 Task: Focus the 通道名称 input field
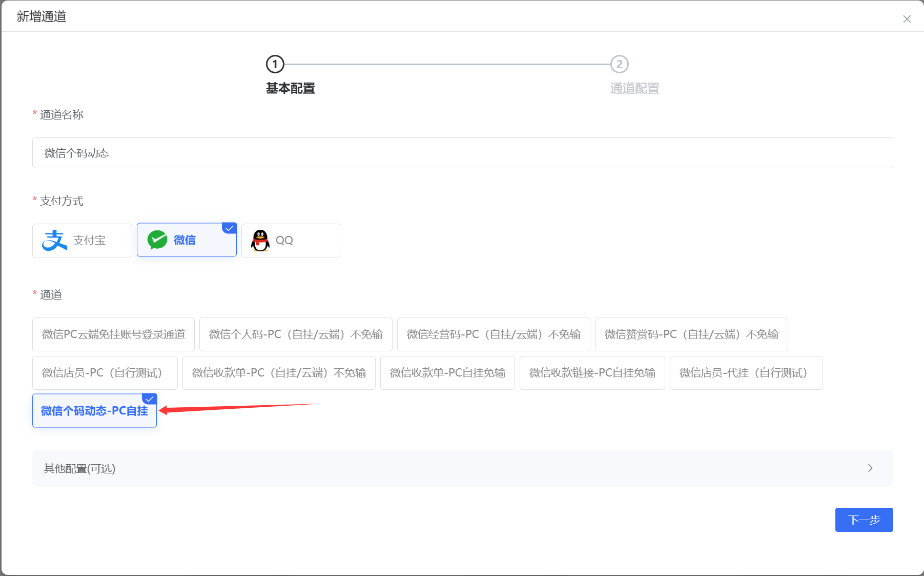coord(462,153)
